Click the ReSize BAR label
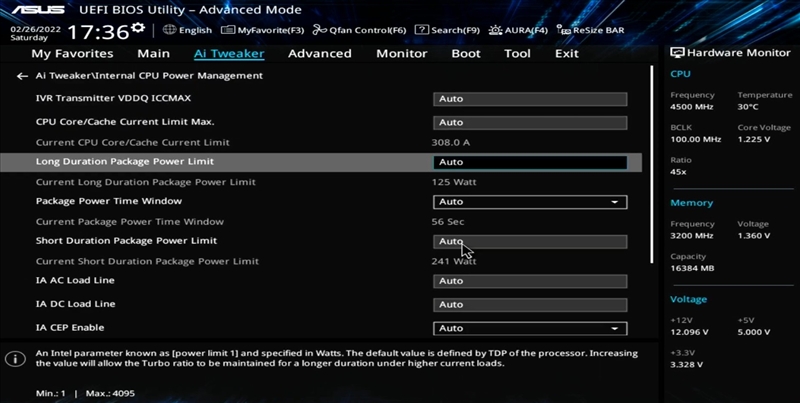800x403 pixels. point(598,30)
